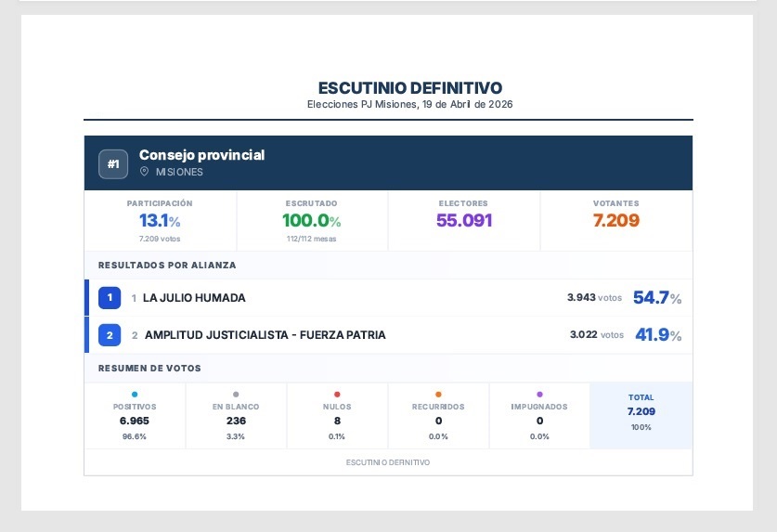Select the VOTANTES 7.209 stat card

(x=615, y=220)
